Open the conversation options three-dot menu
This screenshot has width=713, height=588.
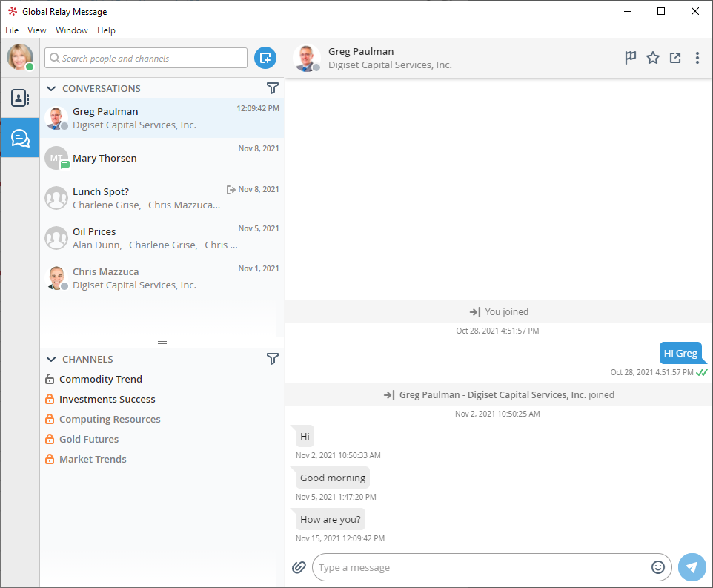tap(697, 57)
